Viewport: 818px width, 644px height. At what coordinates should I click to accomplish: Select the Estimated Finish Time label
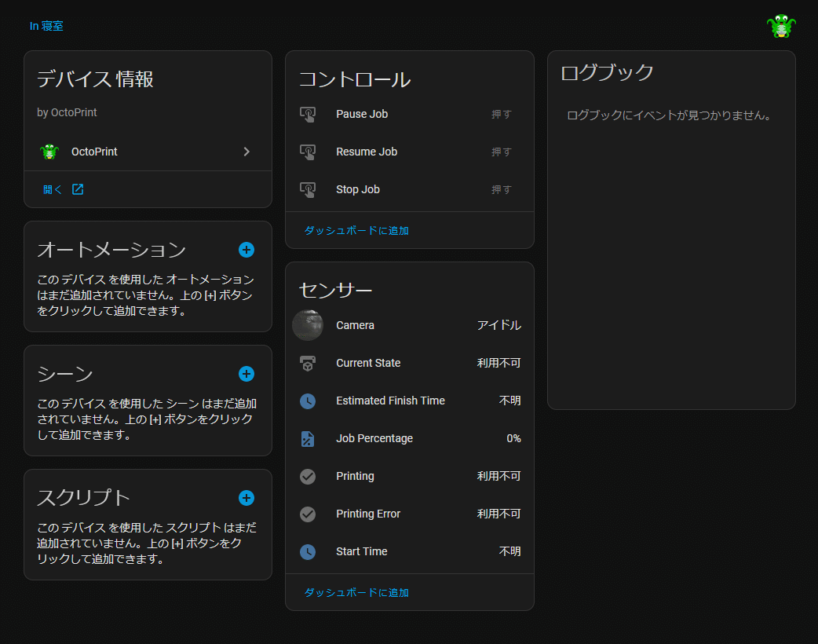(391, 401)
